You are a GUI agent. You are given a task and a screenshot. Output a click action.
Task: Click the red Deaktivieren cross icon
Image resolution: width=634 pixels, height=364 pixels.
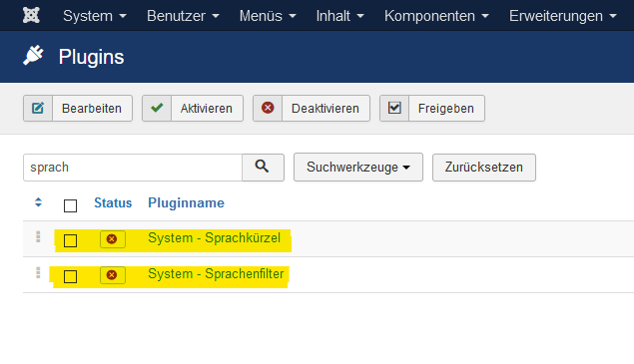[x=268, y=109]
